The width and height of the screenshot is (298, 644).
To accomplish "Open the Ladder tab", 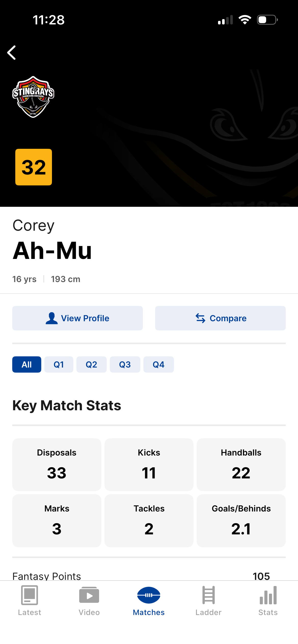I will click(208, 601).
